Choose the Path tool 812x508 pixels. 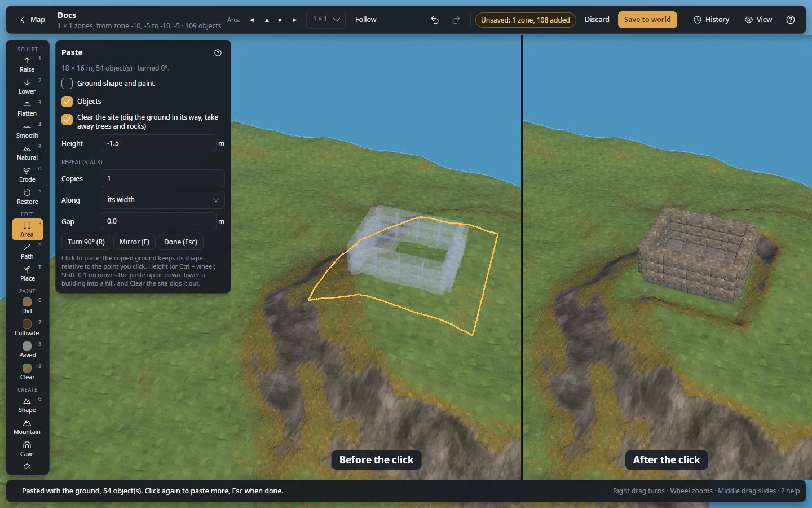tap(27, 251)
